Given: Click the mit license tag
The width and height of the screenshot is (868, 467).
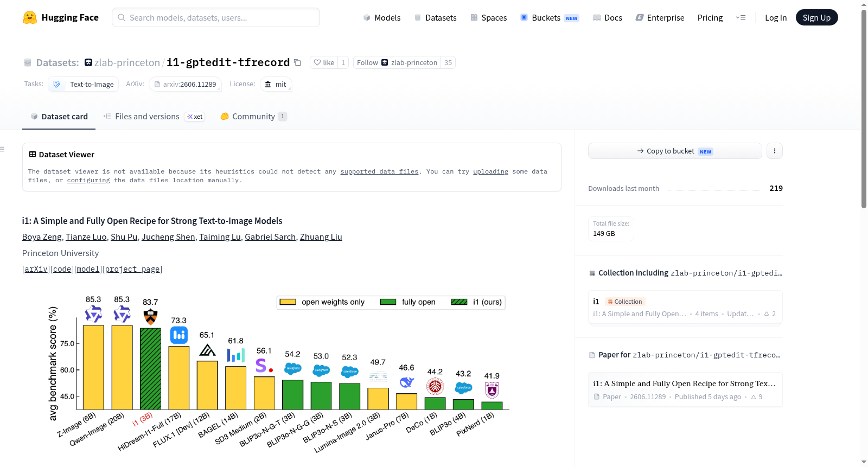Looking at the screenshot, I should point(276,84).
